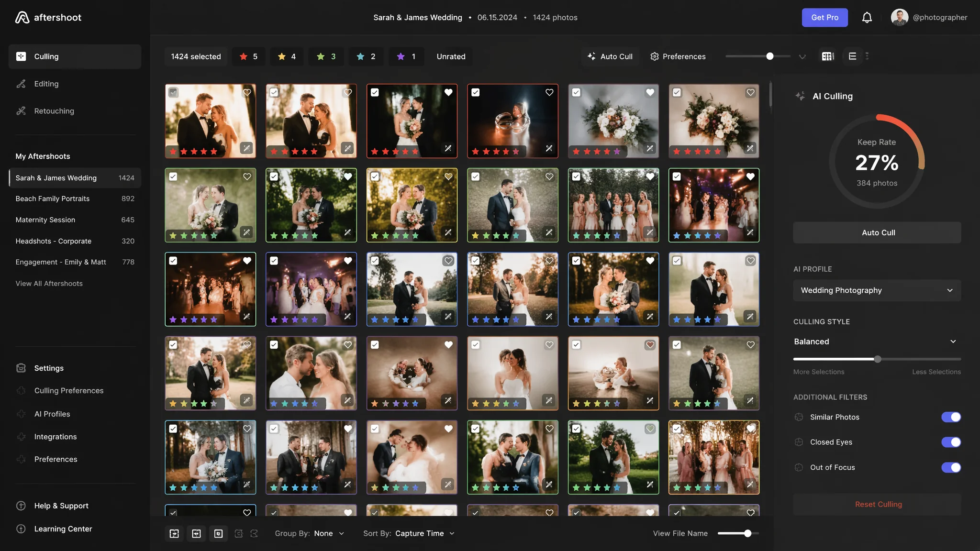Open the notifications bell
The width and height of the screenshot is (980, 551).
(867, 18)
